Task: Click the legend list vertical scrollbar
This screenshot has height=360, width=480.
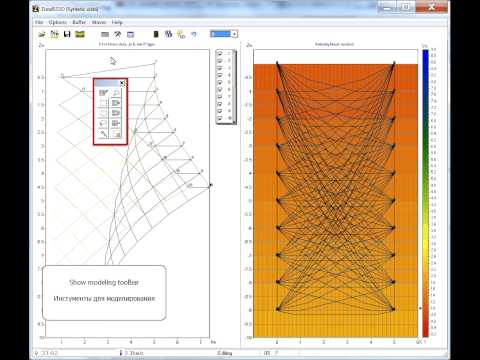Action: pos(235,87)
